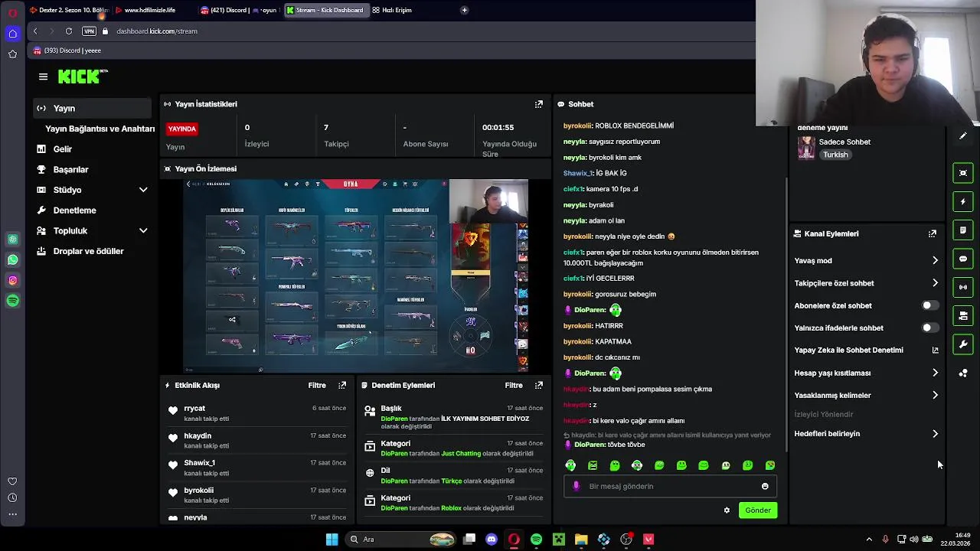Toggle the wrench tools widget icon
This screenshot has width=980, height=551.
[963, 344]
